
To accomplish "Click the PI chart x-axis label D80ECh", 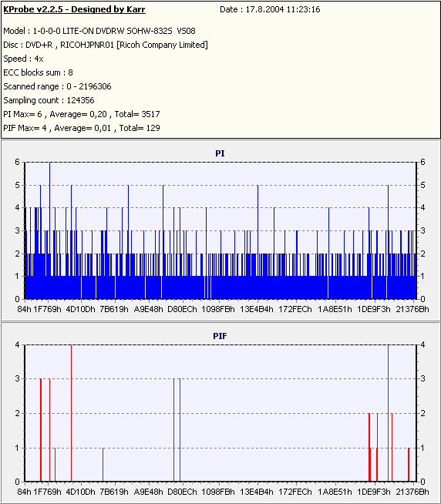I will [x=183, y=309].
